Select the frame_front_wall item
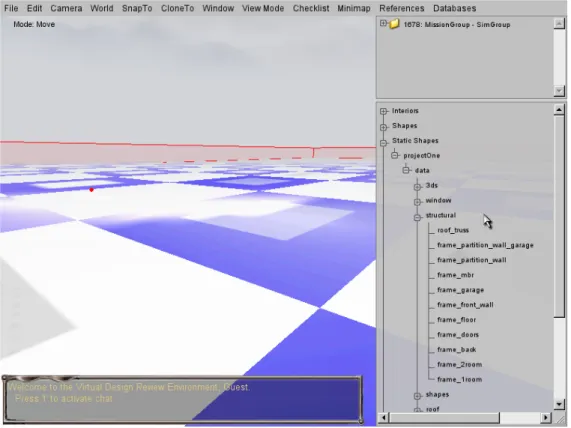This screenshot has width=571, height=428. 465,305
